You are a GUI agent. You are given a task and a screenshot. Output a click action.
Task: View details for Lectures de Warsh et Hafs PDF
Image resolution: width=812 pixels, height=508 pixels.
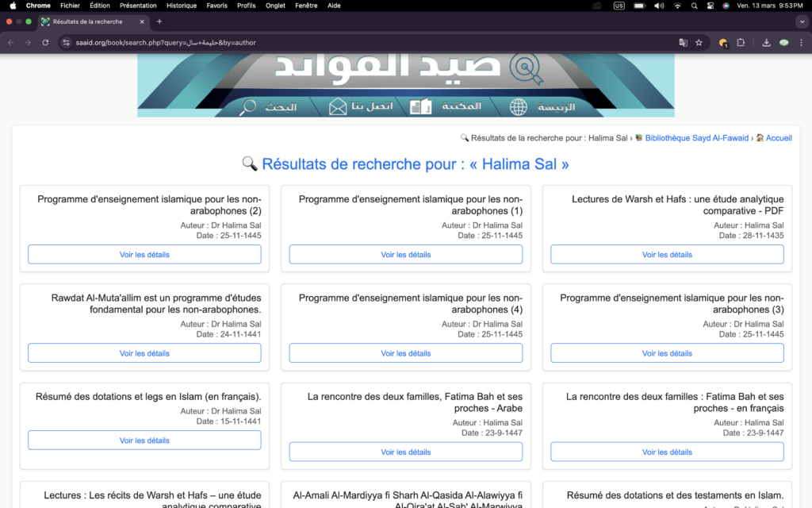[x=667, y=255]
